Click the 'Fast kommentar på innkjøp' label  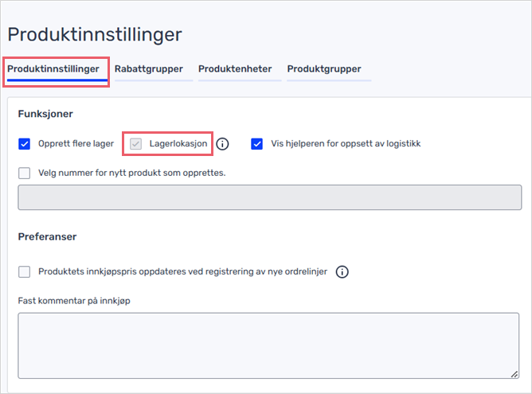74,301
